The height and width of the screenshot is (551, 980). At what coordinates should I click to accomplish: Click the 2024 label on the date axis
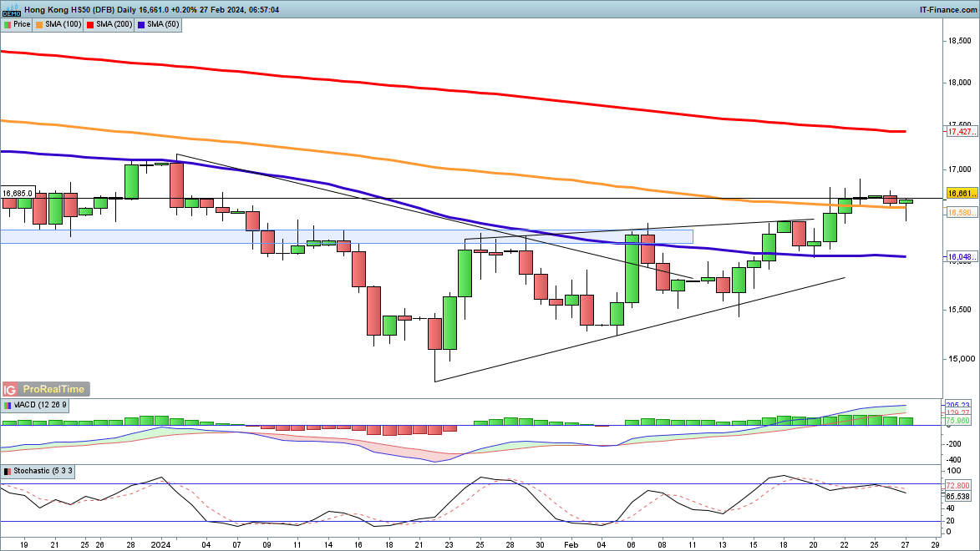tap(160, 543)
